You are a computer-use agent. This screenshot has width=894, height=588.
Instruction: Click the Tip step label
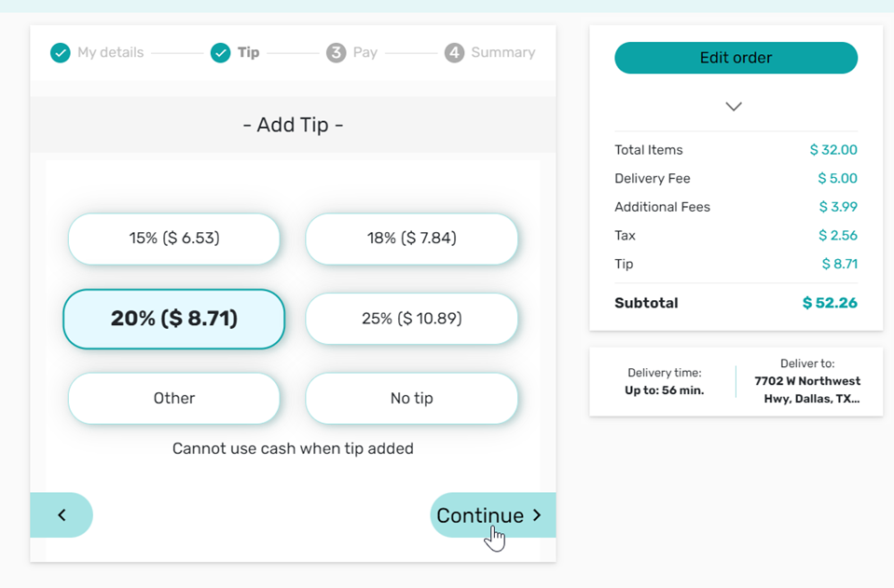[x=249, y=53]
